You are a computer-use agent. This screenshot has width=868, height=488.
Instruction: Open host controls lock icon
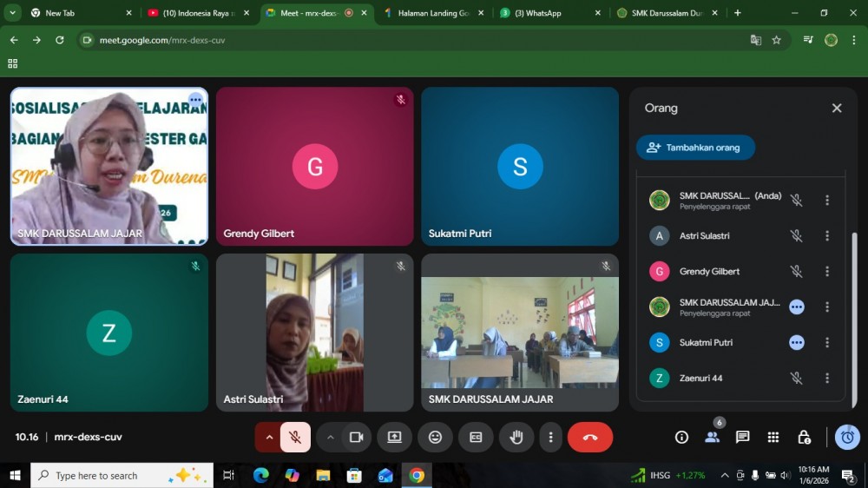click(x=804, y=438)
